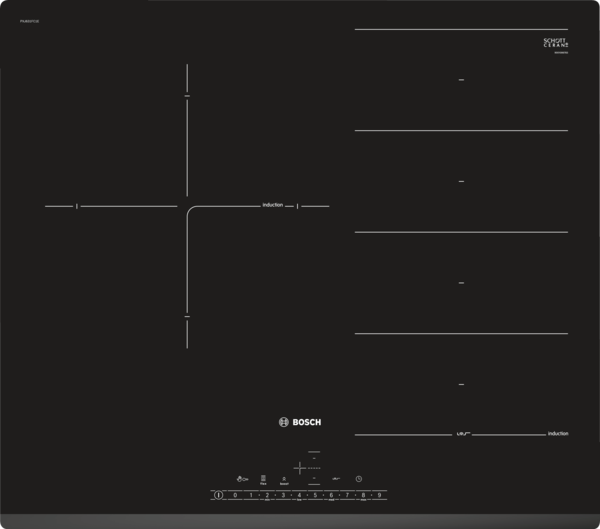
Task: Set power level to 9 on slider
Action: 380,495
